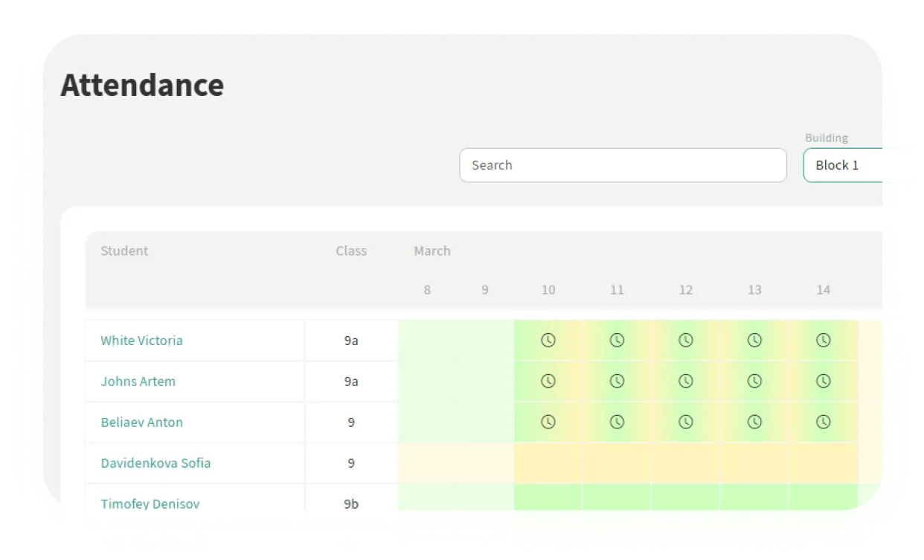Click Beliaev Anton's clock icon for March 10
Image resolution: width=924 pixels, height=560 pixels.
click(x=548, y=422)
